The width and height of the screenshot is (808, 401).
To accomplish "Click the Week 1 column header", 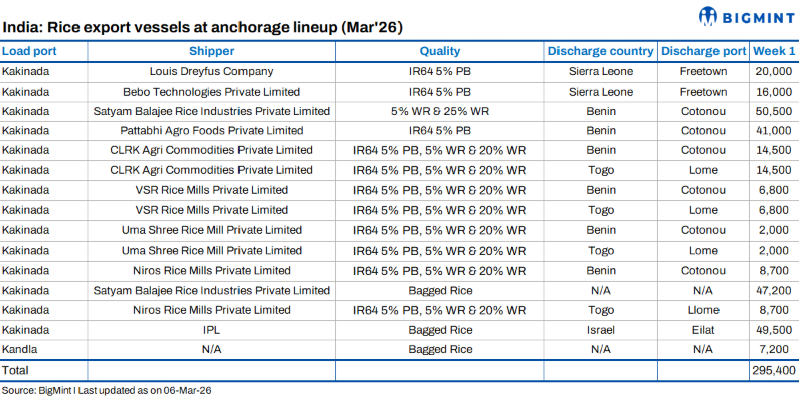I will (x=777, y=51).
